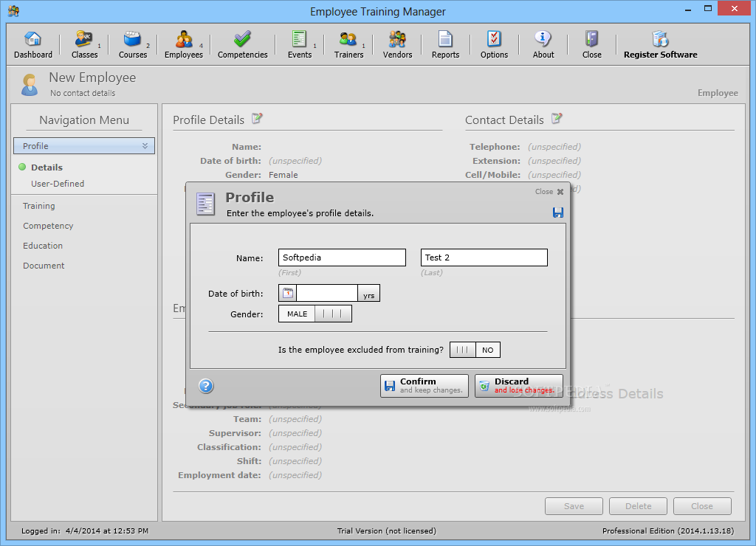Click the Extension '(unspecified)' value

[x=554, y=160]
